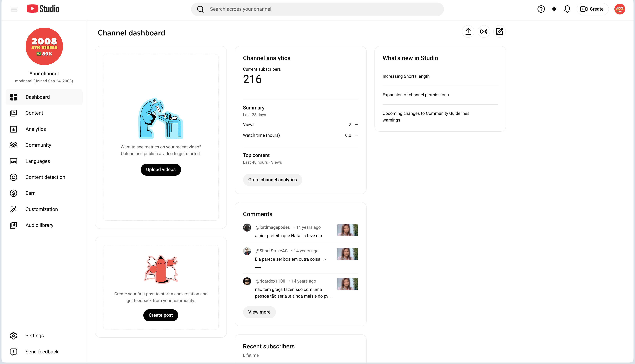Select Content detection in sidebar
Screen dimensions: 635x364
(44, 177)
